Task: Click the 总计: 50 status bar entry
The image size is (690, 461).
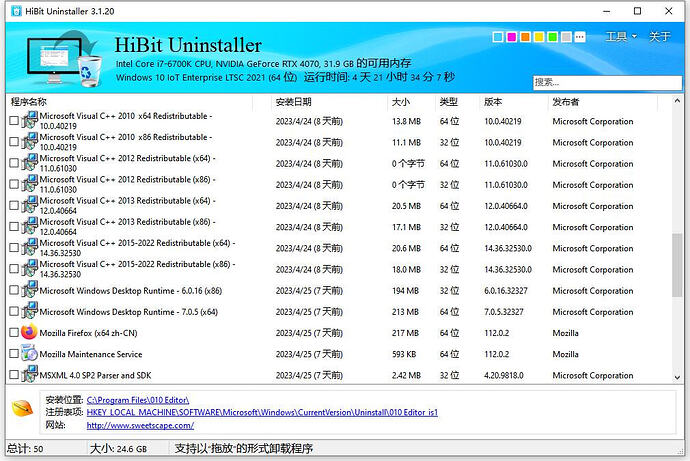Action: point(25,449)
